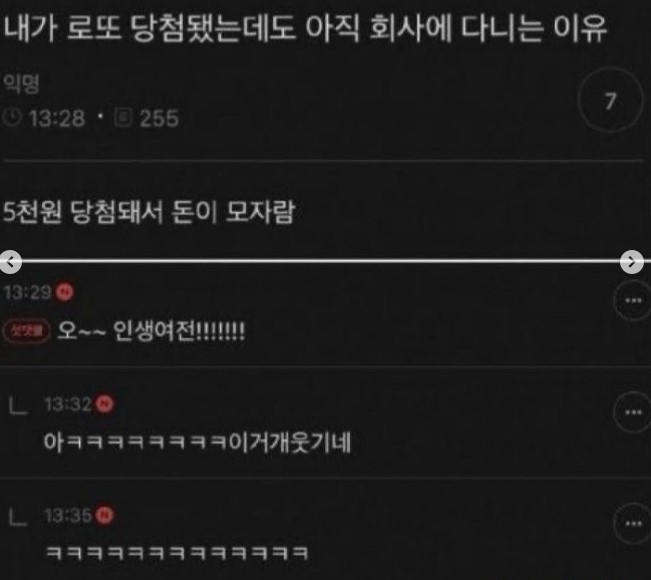651x580 pixels.
Task: Click the red N badge next to 13:32
Action: (x=104, y=403)
